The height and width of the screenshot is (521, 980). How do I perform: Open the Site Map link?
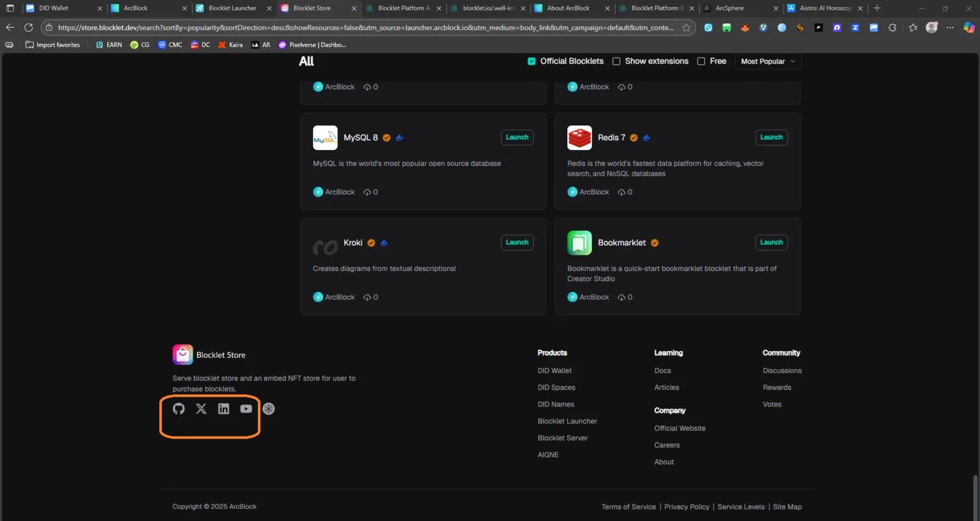pos(787,507)
